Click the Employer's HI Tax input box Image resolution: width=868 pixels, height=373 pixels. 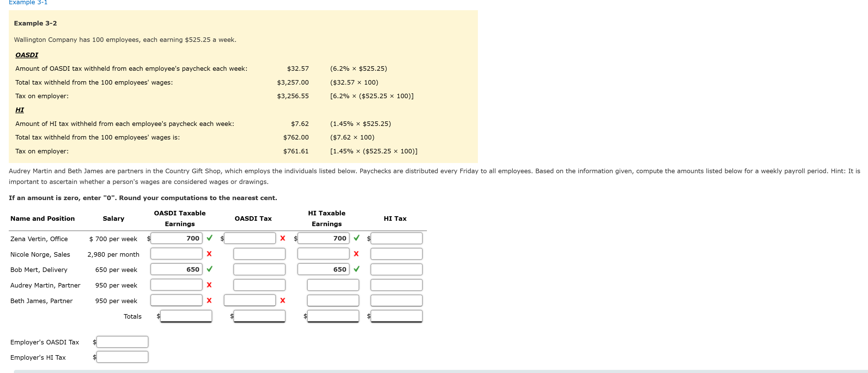(122, 357)
